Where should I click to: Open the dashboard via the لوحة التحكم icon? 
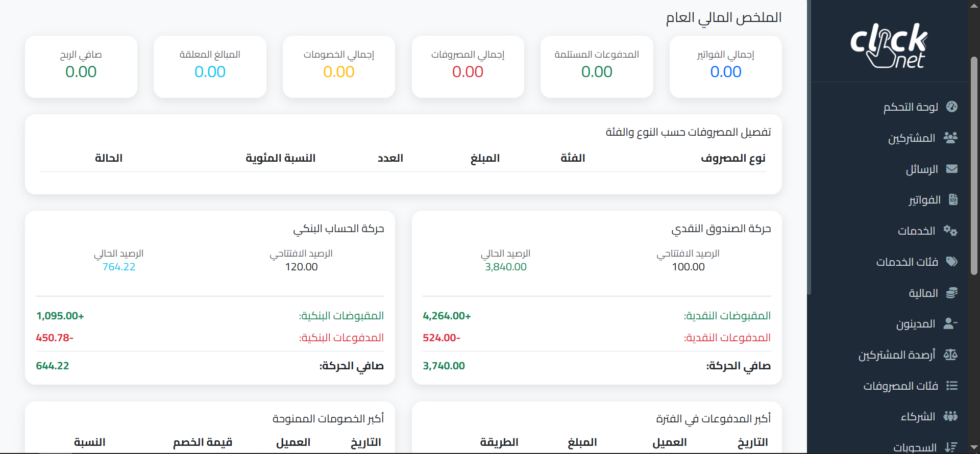(952, 107)
